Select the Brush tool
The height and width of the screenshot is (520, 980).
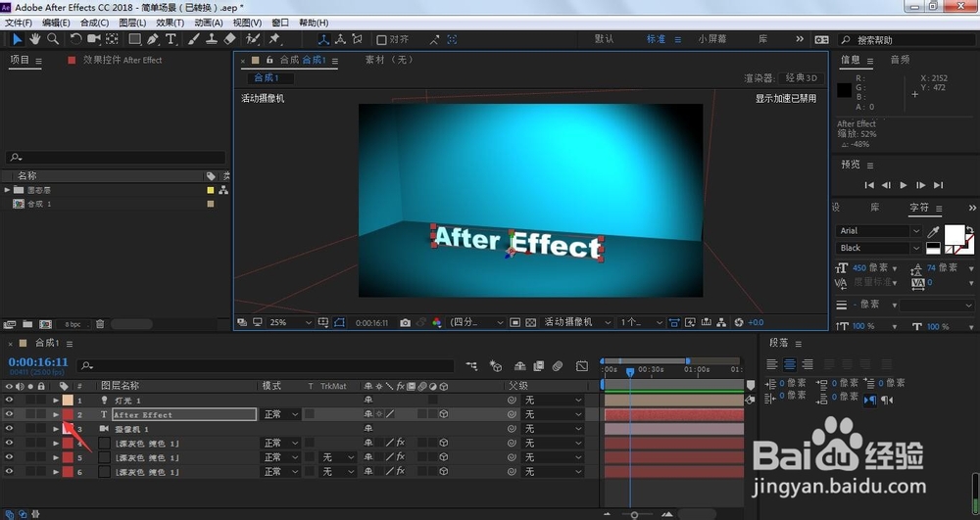click(x=194, y=39)
